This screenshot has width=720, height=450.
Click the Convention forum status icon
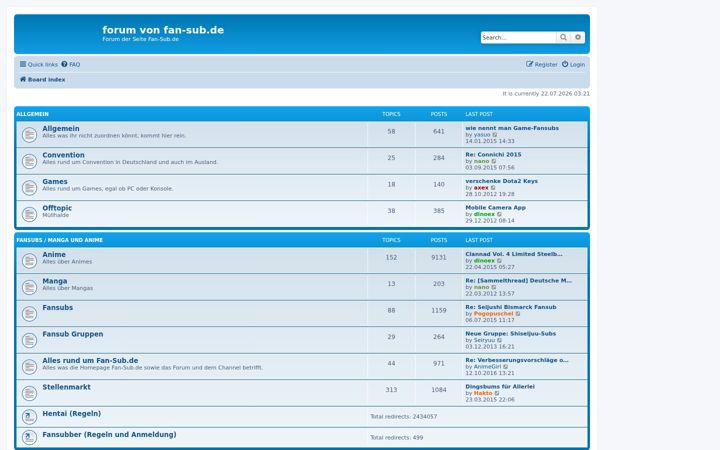pos(29,161)
